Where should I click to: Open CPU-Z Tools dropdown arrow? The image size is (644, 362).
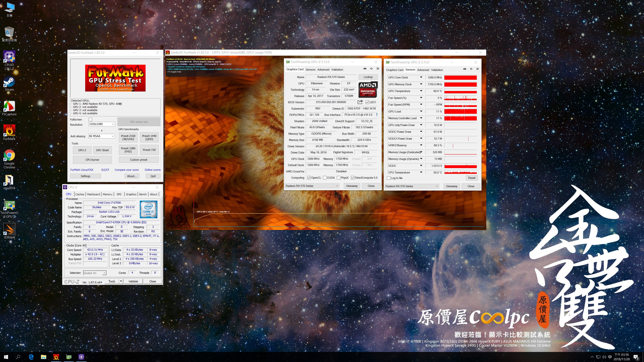click(x=121, y=281)
